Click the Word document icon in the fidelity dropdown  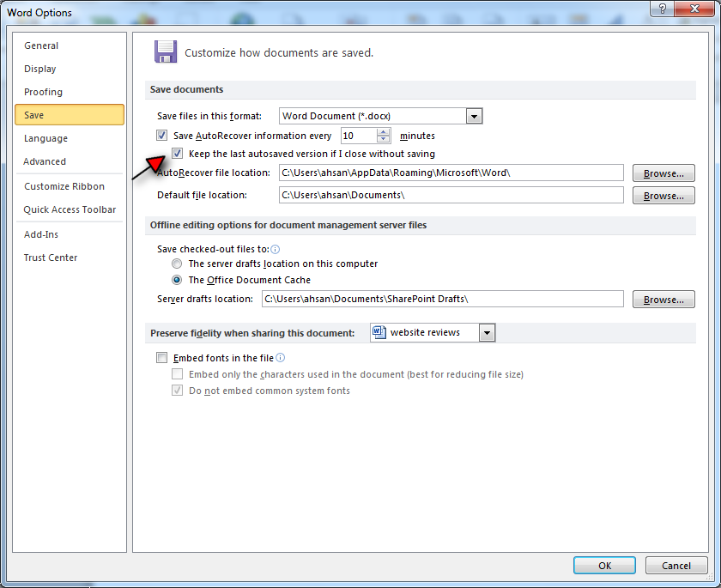point(379,332)
